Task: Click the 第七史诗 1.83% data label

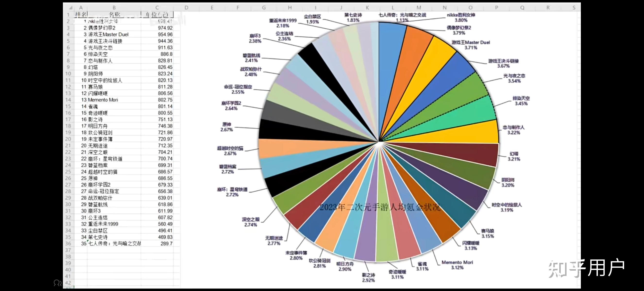Action: (353, 17)
